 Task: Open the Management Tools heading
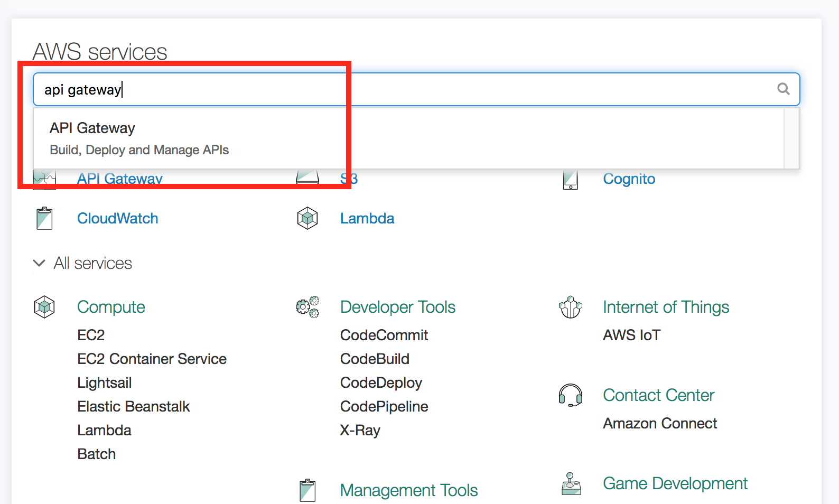click(409, 490)
